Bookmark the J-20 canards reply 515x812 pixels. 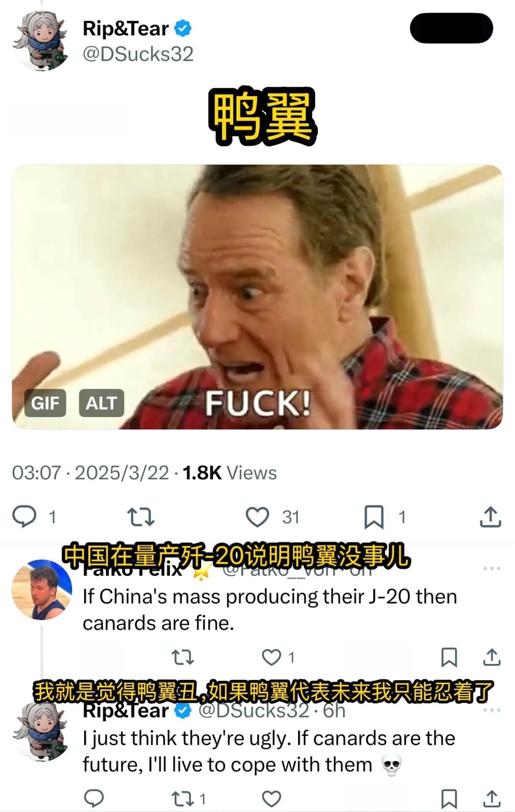(449, 657)
